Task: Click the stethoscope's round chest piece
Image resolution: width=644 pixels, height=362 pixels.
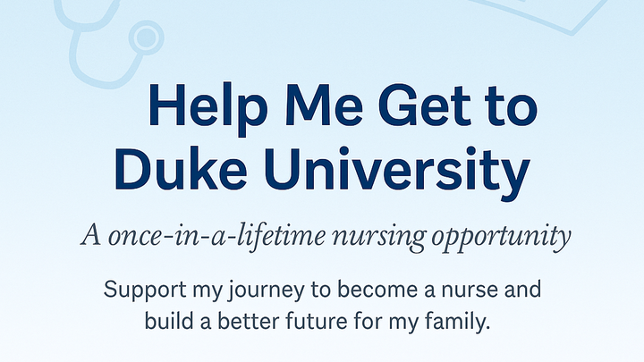Action: pyautogui.click(x=146, y=38)
